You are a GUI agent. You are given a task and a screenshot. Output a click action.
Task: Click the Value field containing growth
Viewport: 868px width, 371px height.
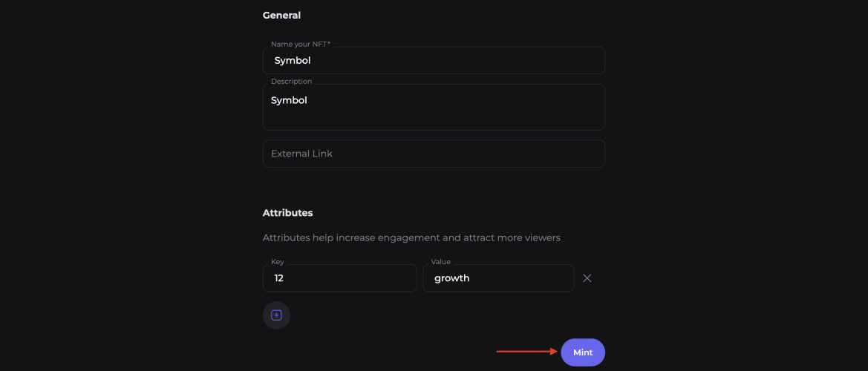498,278
